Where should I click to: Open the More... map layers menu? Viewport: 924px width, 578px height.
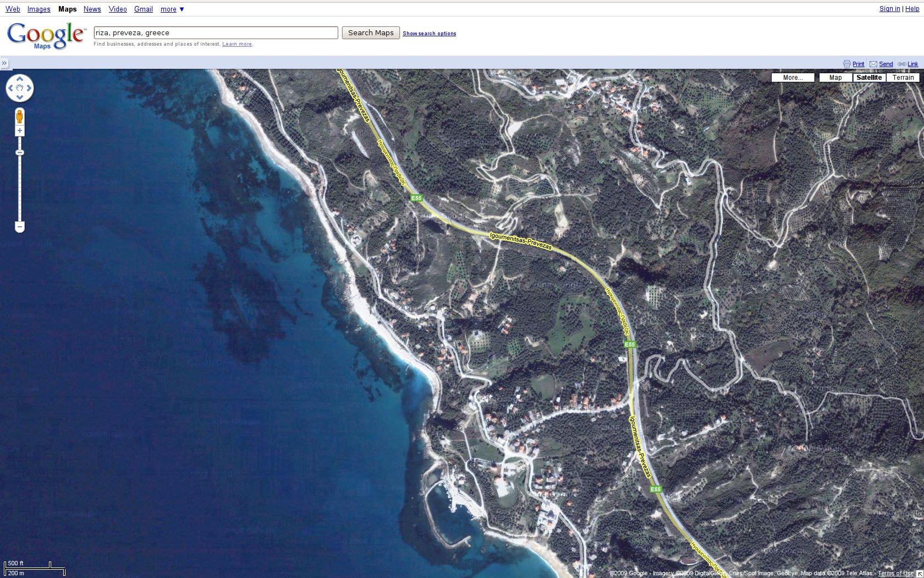[x=793, y=78]
